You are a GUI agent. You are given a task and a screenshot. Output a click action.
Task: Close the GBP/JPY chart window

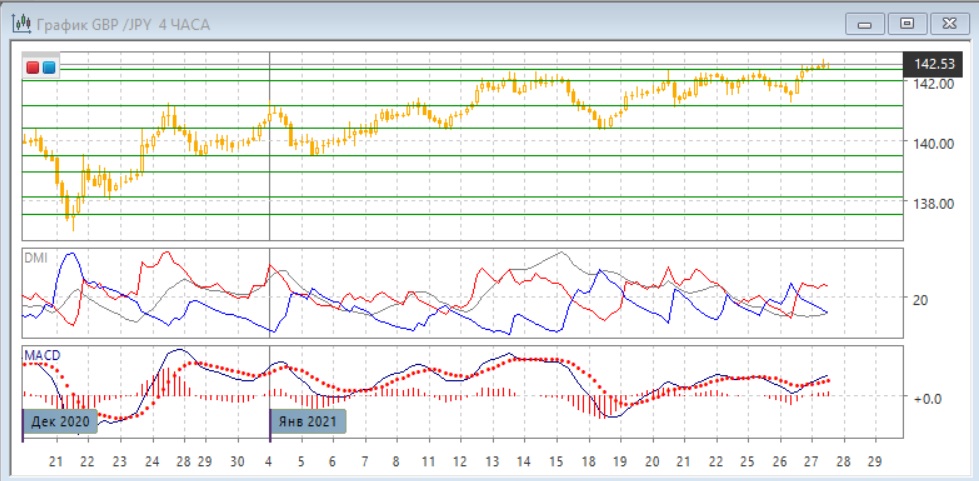point(947,23)
